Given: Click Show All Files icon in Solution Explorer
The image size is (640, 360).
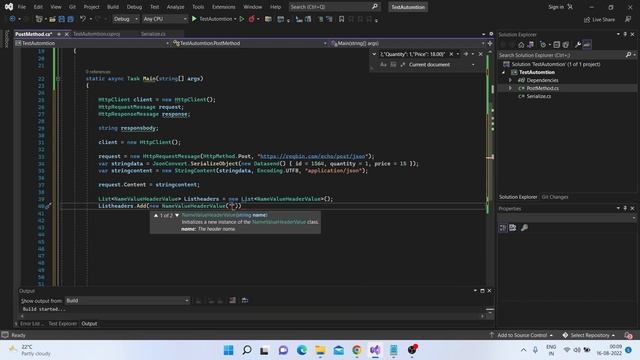Looking at the screenshot, I should 565,44.
